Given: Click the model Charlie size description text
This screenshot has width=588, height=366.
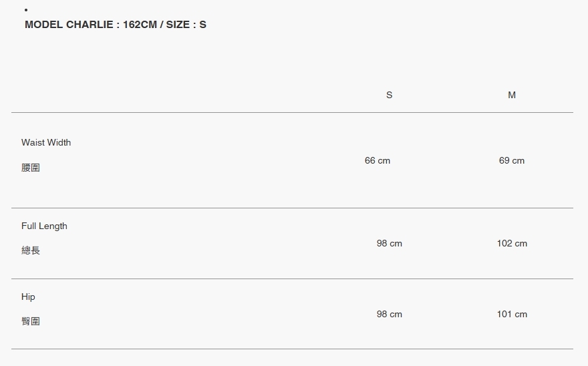Looking at the screenshot, I should [x=116, y=25].
